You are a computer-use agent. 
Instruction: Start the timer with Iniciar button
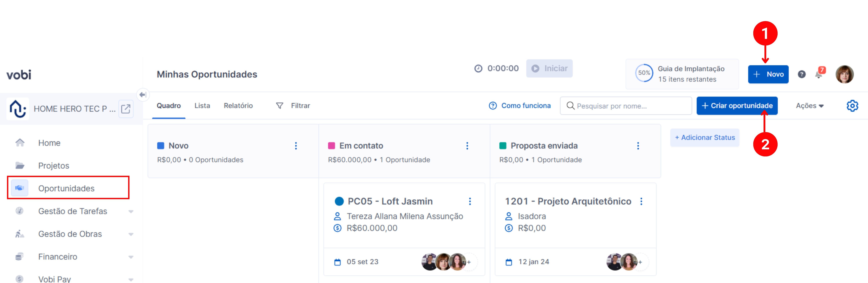point(549,69)
